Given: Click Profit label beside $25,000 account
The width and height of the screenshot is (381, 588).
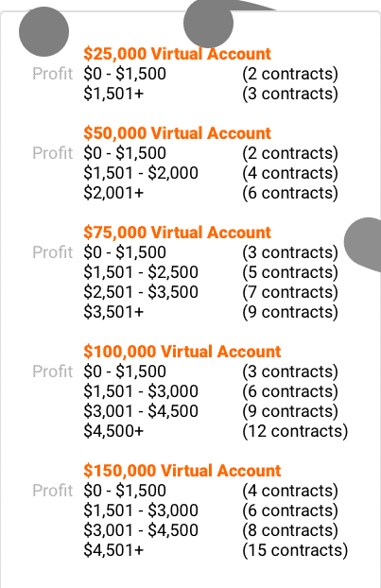Looking at the screenshot, I should coord(53,74).
